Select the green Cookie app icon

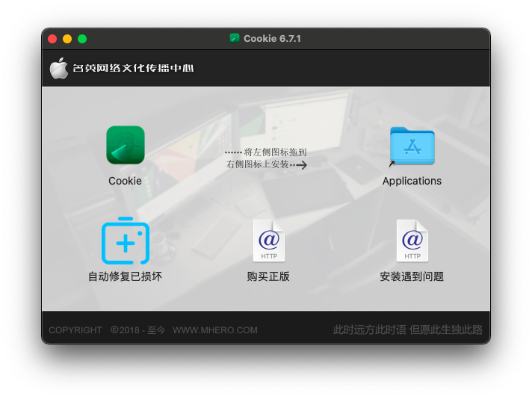[x=126, y=145]
